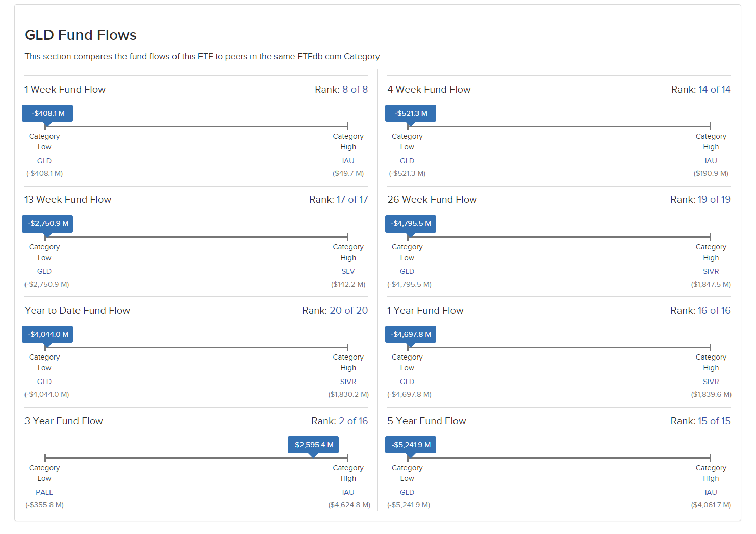Click the -$4,795.5 M flow marker badge
Image resolution: width=756 pixels, height=534 pixels.
(x=411, y=224)
